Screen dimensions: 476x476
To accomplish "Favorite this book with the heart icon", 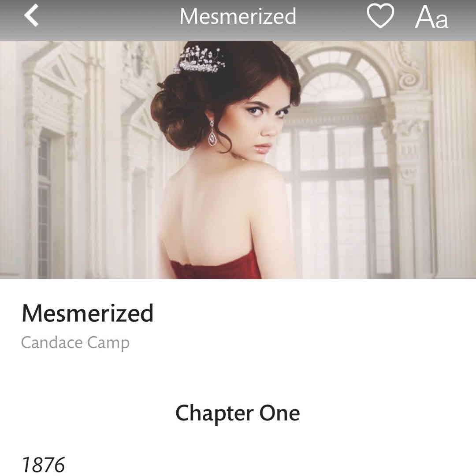I will (380, 16).
